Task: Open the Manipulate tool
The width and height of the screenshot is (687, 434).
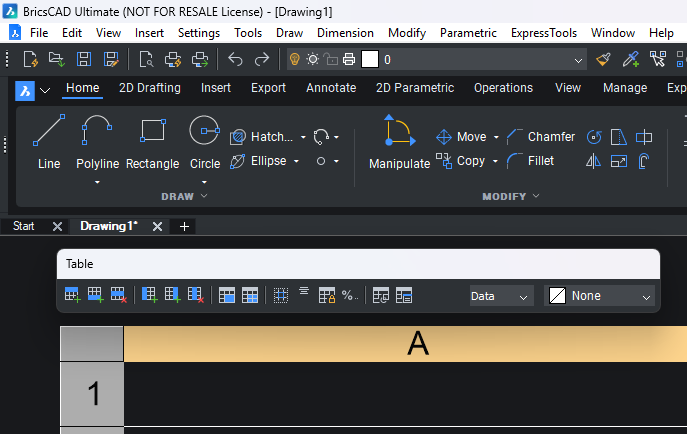Action: 399,142
